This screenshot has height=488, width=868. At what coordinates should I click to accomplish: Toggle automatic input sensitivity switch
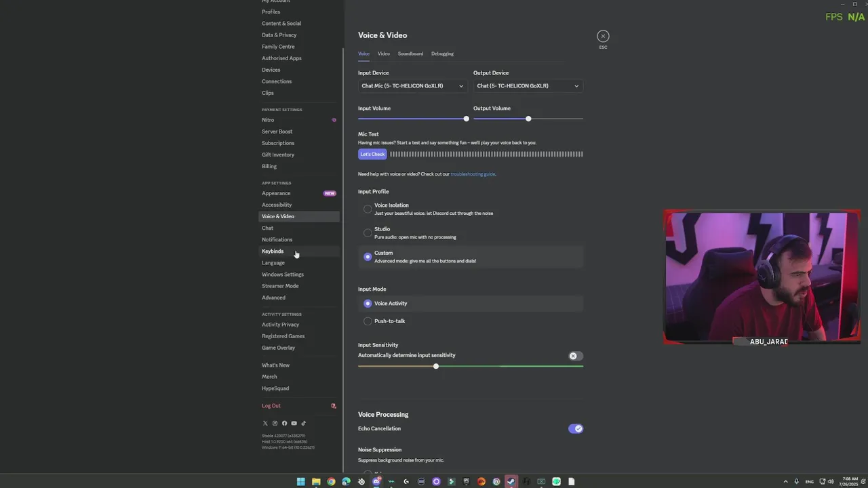point(576,356)
